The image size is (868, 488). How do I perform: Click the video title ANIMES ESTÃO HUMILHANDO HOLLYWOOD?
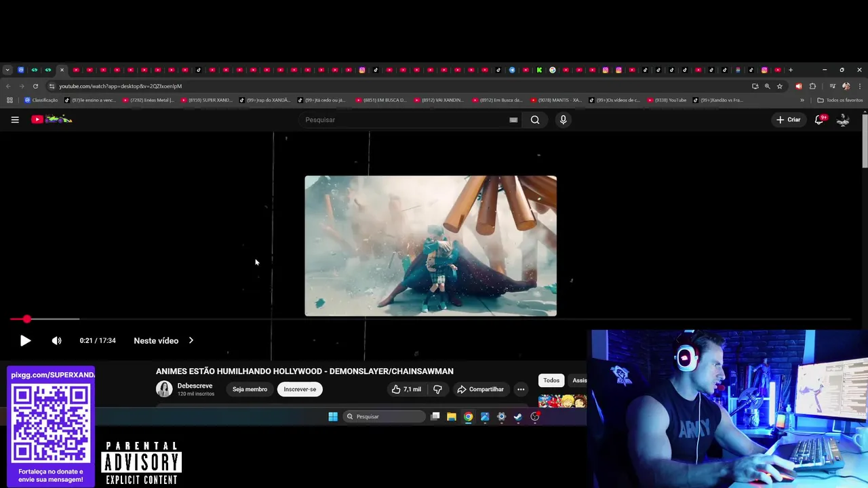[x=304, y=371]
